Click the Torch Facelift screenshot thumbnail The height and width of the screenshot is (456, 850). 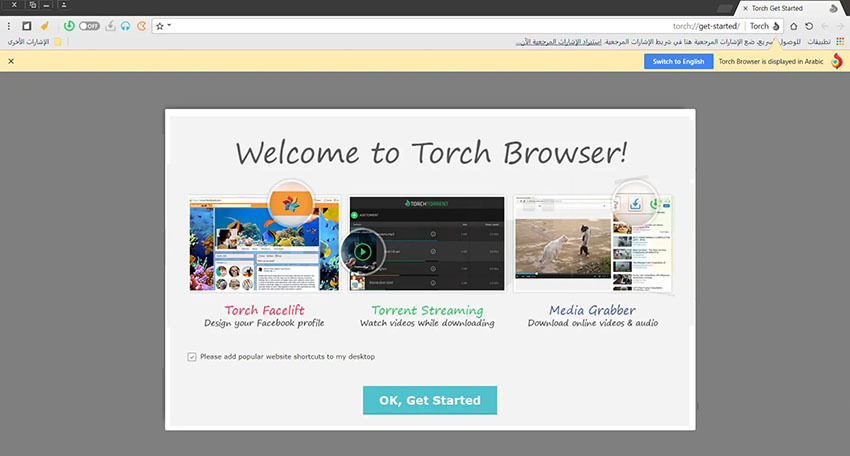point(265,243)
